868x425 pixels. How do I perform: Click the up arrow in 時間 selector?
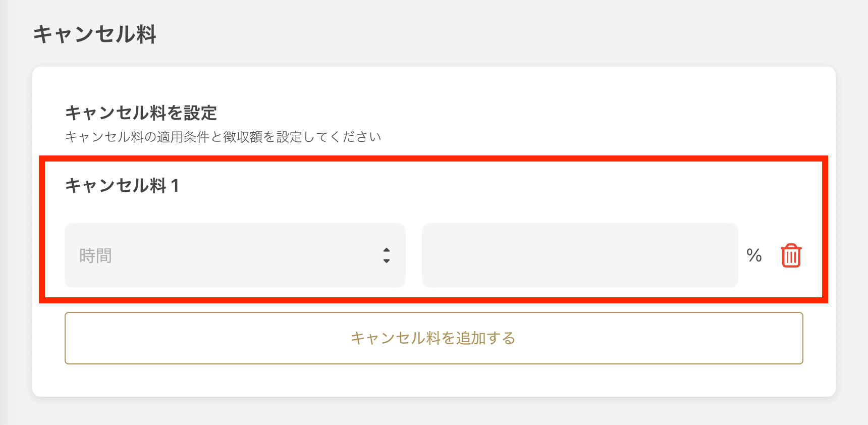tap(387, 250)
